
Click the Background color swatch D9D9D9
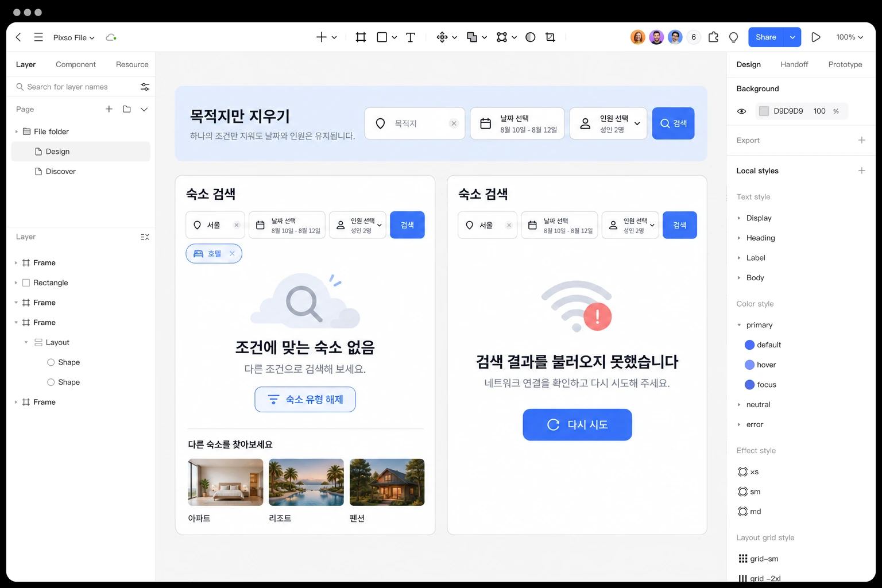point(764,111)
